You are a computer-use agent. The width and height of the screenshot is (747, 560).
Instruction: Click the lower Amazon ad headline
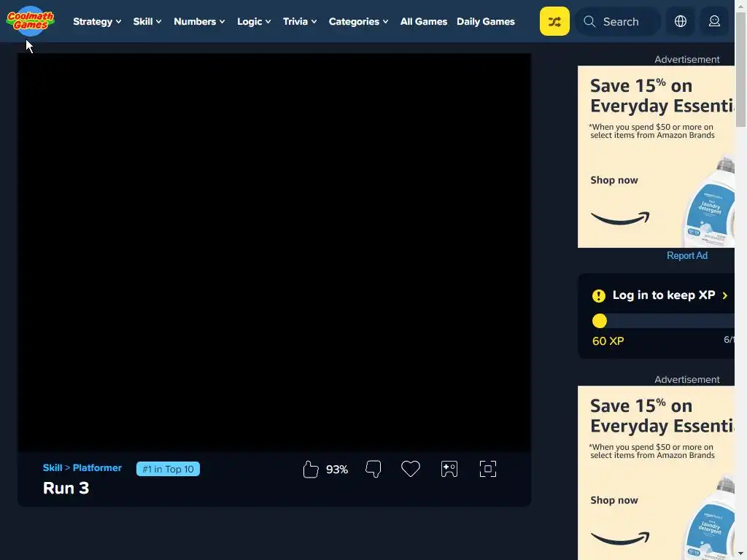coord(662,416)
